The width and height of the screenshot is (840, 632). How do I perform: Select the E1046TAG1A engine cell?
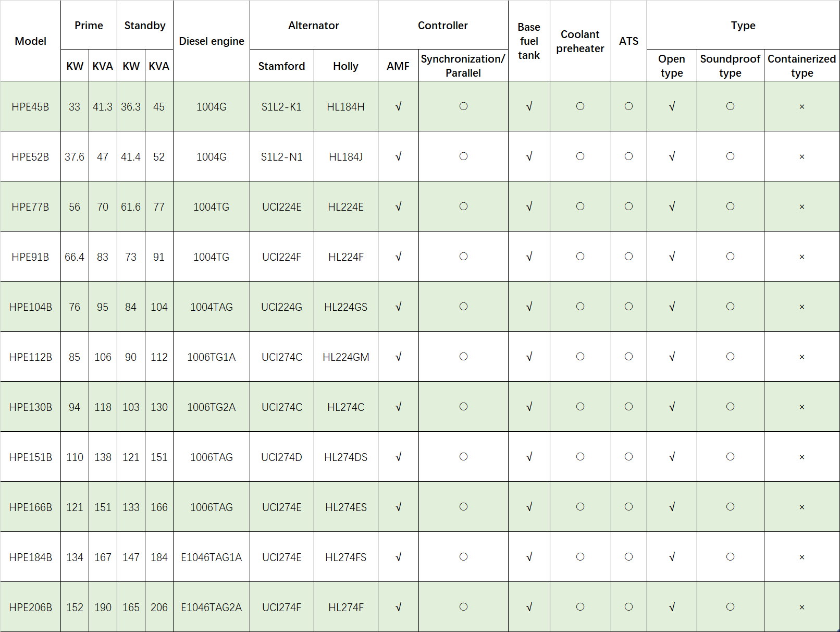(x=212, y=557)
